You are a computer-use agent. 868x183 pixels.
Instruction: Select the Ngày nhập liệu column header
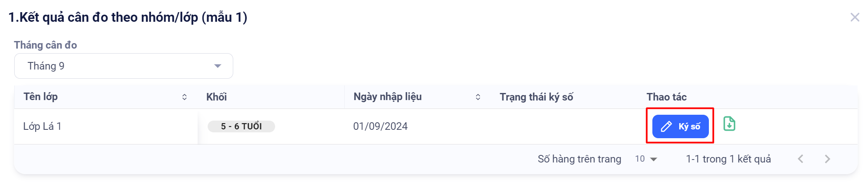[x=387, y=97]
